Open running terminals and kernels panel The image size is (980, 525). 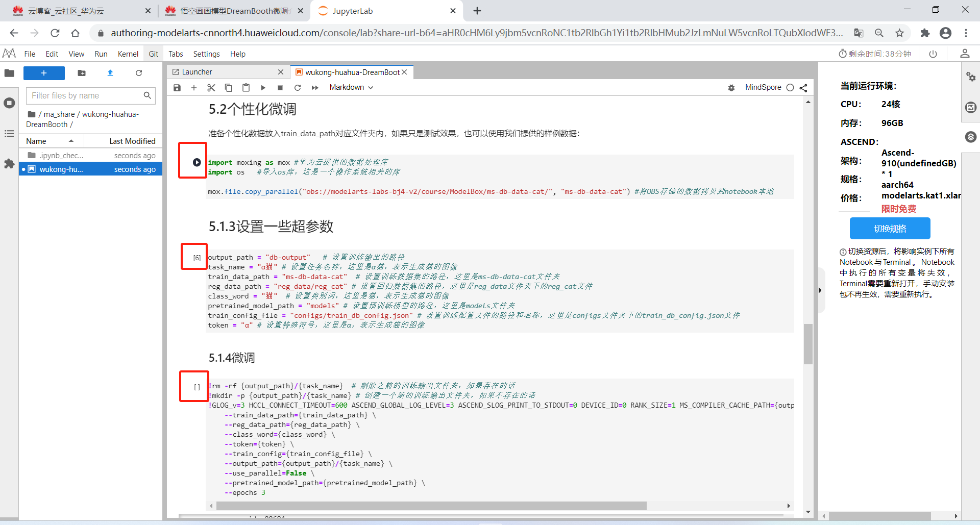click(9, 103)
